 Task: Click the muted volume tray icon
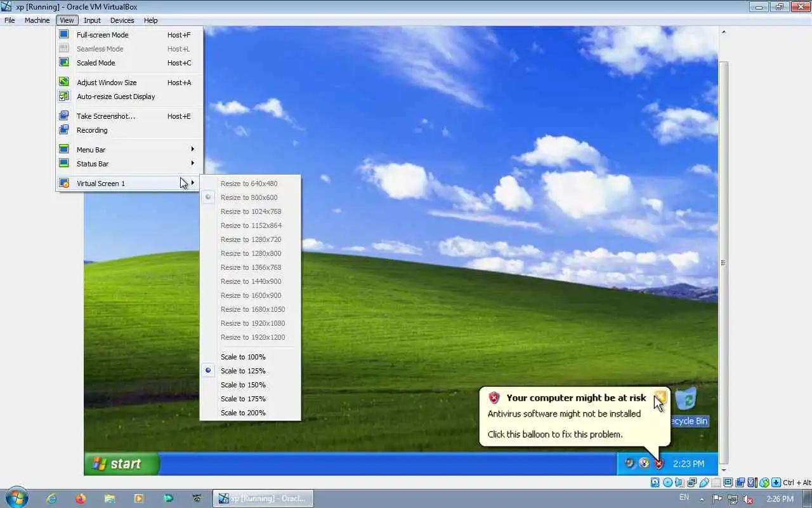749,499
